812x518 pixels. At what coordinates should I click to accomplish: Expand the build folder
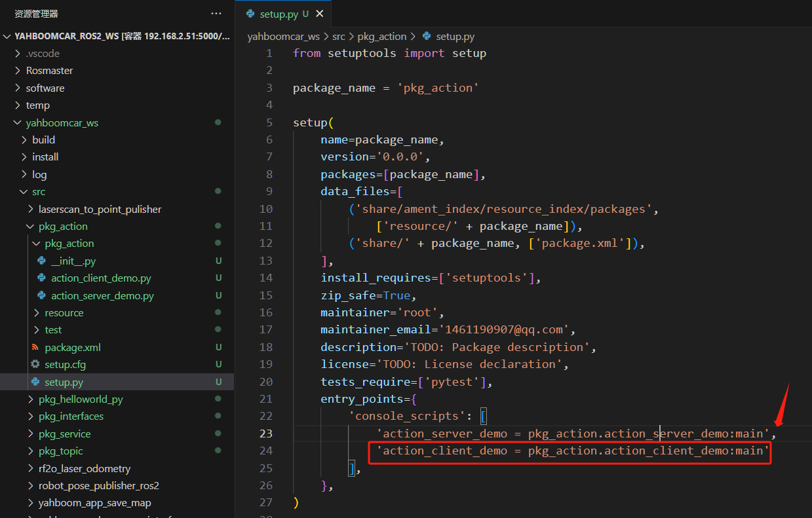tap(117, 139)
